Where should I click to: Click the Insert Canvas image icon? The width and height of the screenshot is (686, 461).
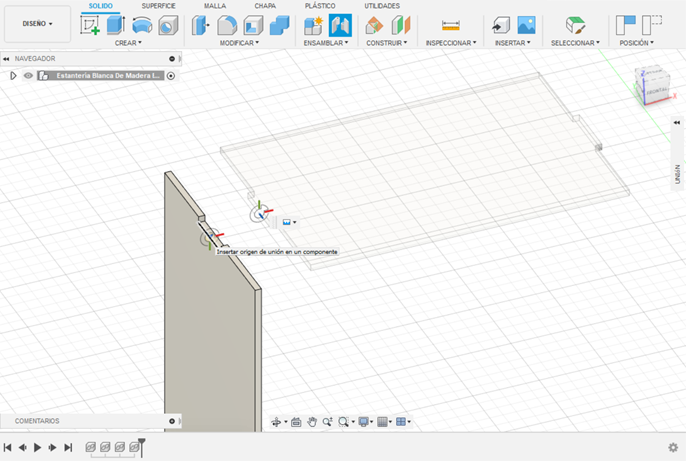pyautogui.click(x=526, y=25)
